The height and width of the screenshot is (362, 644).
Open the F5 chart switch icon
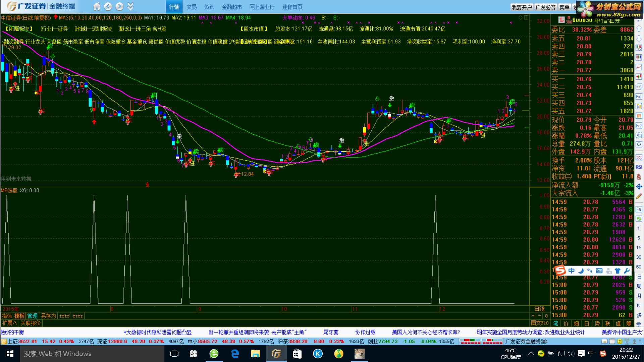coord(639,209)
